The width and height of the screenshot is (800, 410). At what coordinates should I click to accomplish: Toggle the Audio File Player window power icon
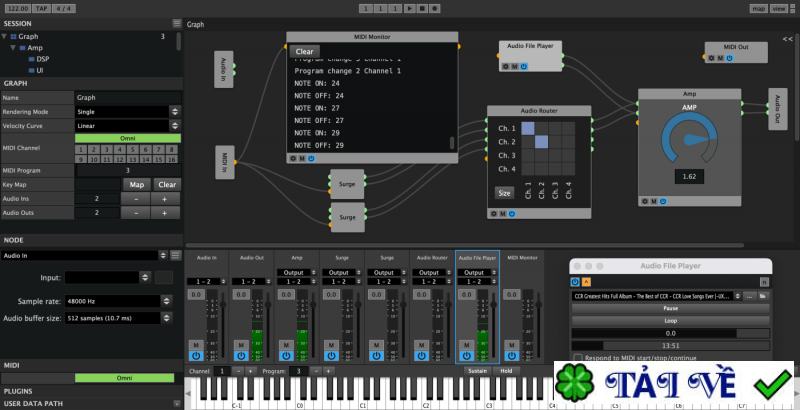[x=575, y=281]
